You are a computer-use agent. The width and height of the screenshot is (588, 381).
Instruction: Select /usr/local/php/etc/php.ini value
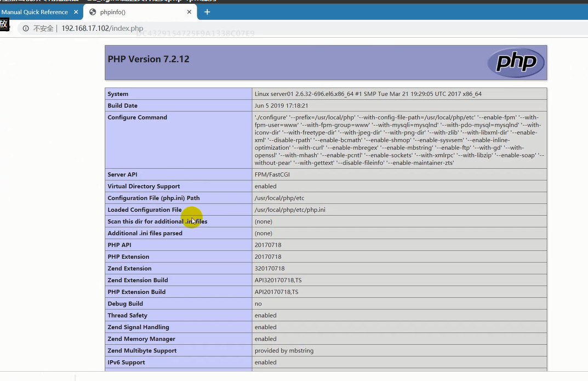pyautogui.click(x=290, y=210)
